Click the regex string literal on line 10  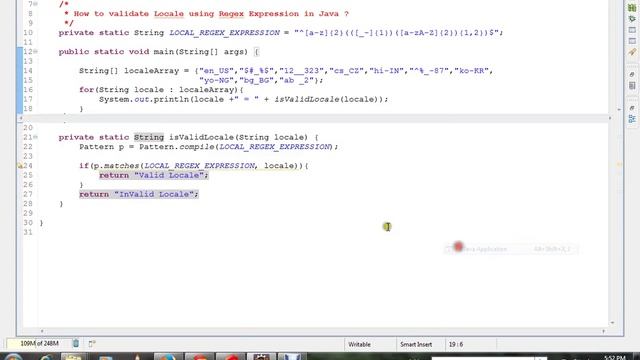(398, 33)
